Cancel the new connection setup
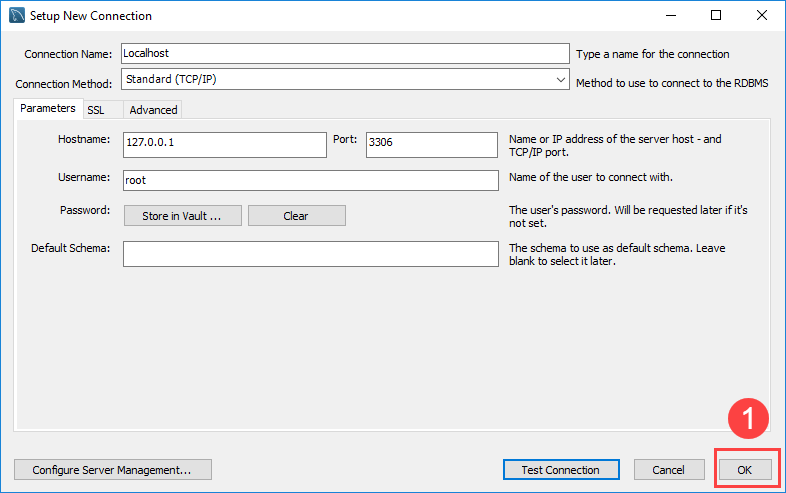The width and height of the screenshot is (786, 493). (668, 469)
